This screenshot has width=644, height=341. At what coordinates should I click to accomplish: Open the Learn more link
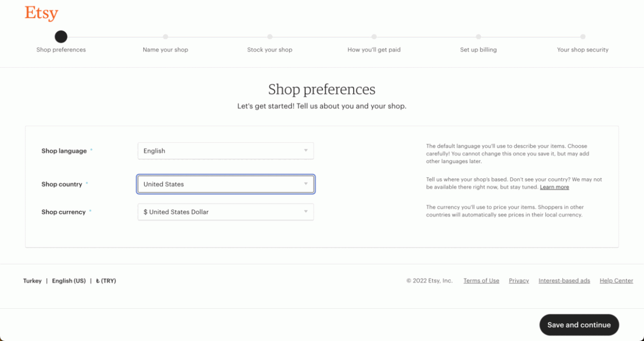(x=554, y=187)
